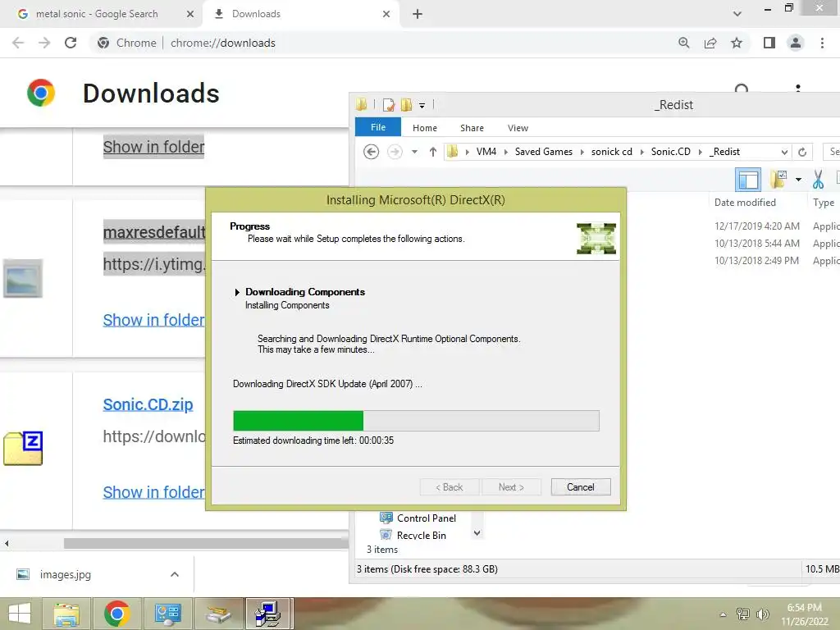Viewport: 840px width, 630px height.
Task: Open tab search chevron in Chrome
Action: coord(737,14)
